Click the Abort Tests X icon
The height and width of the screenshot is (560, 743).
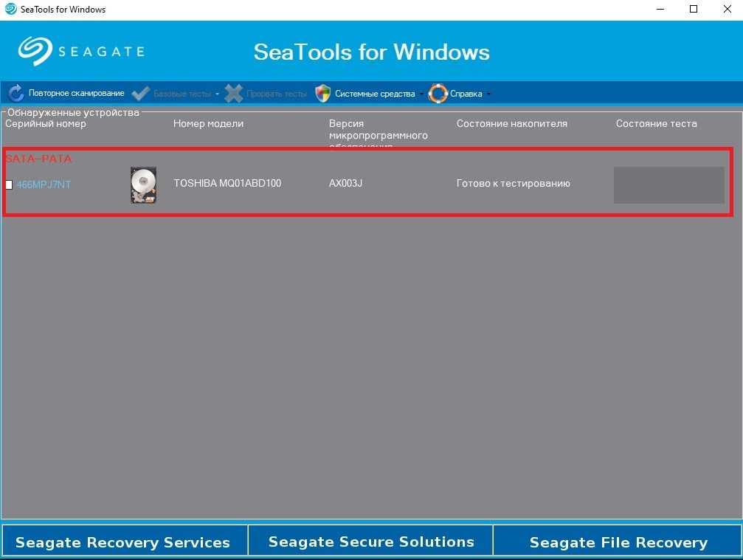pos(234,93)
